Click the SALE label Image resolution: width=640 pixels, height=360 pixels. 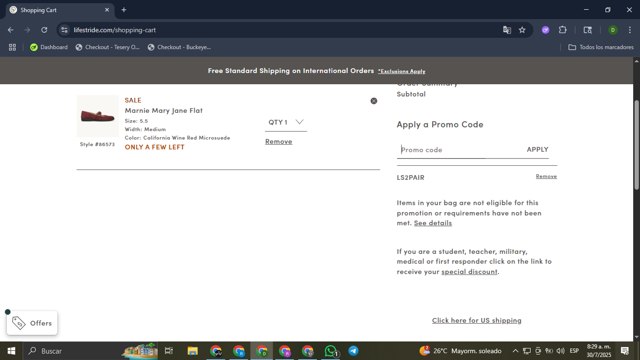133,100
